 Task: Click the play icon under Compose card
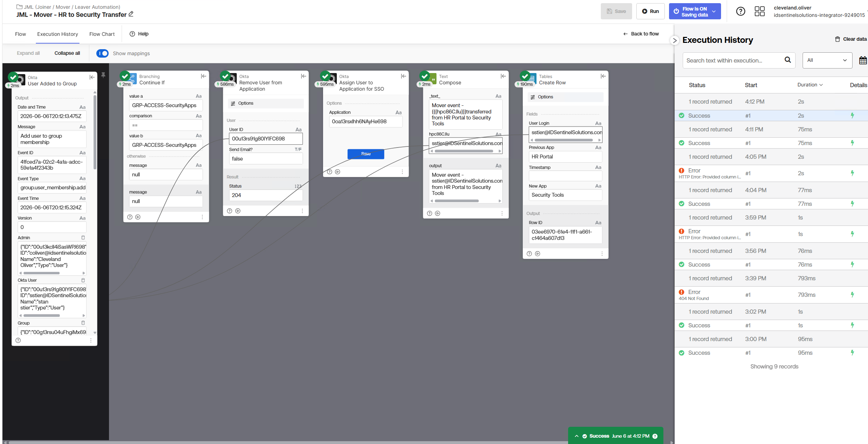click(x=437, y=213)
